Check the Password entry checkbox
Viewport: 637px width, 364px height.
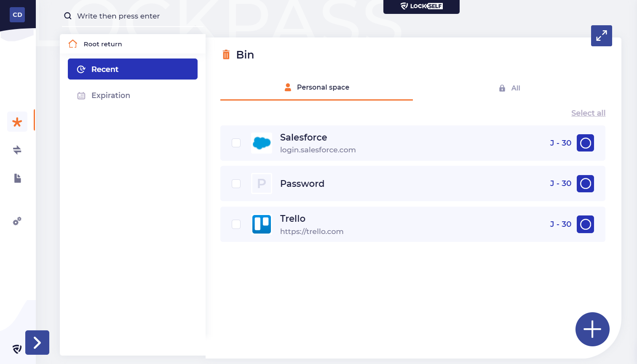click(x=236, y=183)
